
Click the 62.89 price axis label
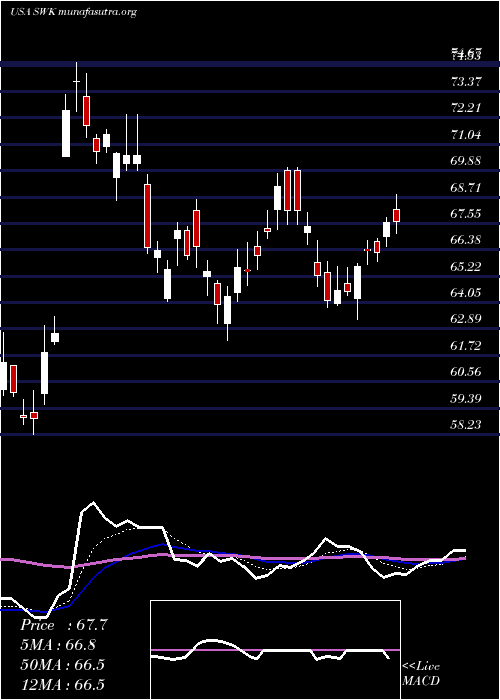[466, 319]
